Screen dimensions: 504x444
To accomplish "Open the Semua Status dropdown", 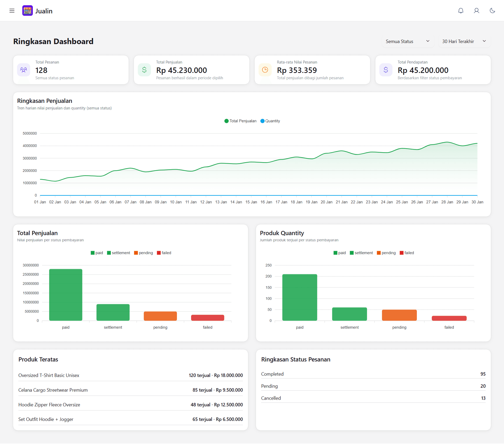I will click(x=407, y=41).
